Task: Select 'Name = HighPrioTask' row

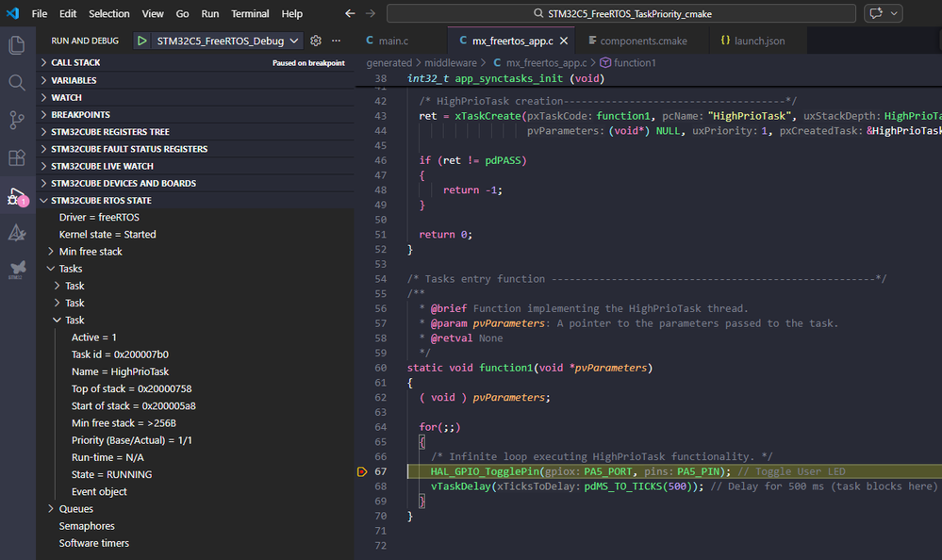Action: tap(195, 371)
